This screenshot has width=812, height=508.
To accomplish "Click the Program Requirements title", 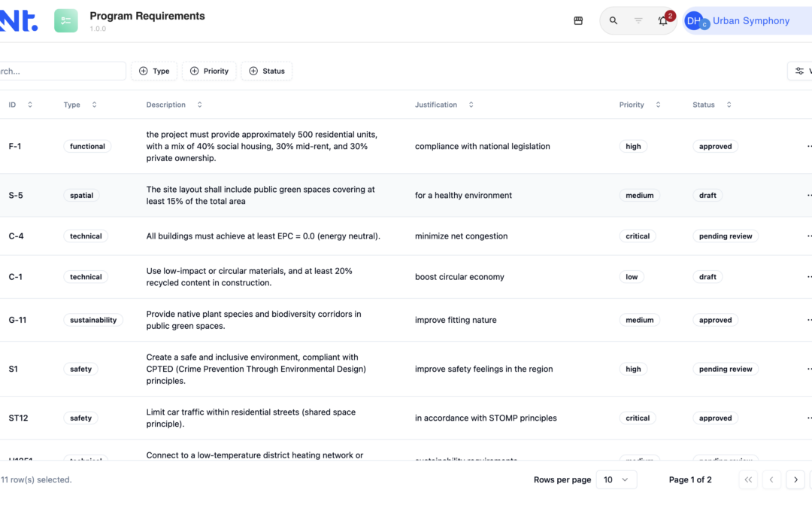I will pos(147,16).
